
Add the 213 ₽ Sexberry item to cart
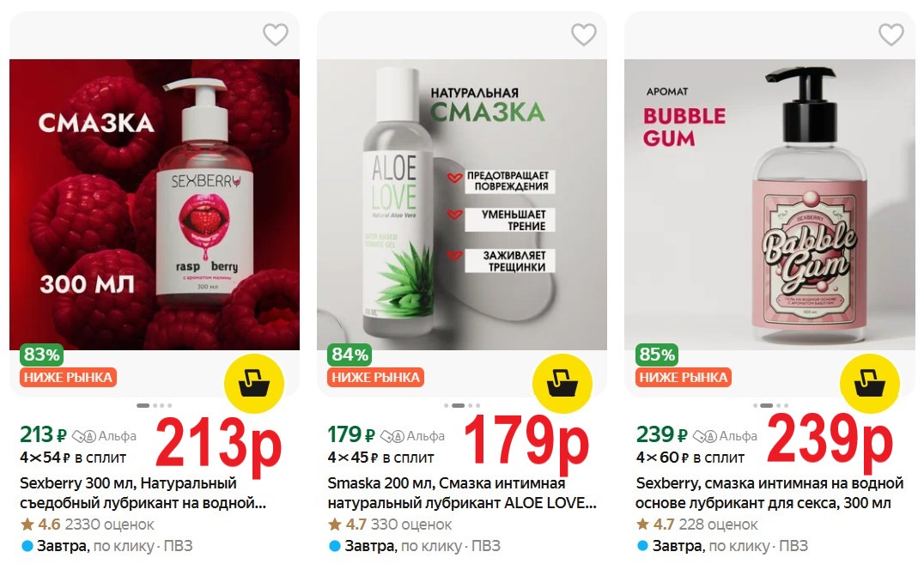click(254, 384)
